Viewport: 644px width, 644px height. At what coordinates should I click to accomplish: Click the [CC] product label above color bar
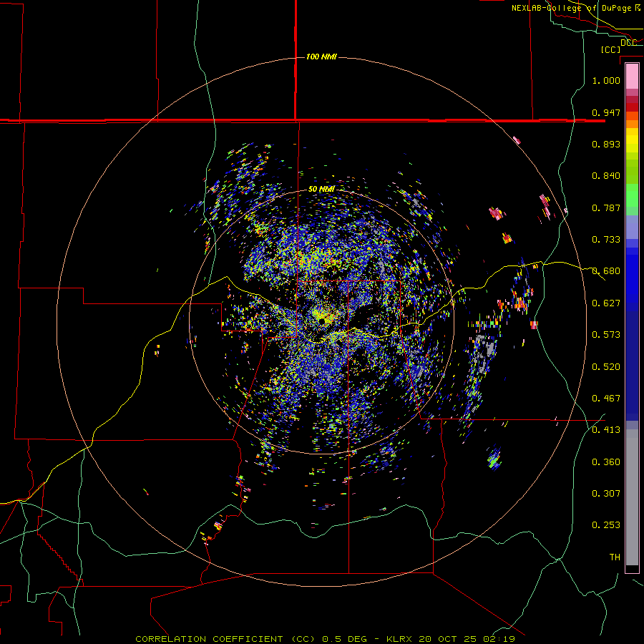click(610, 49)
